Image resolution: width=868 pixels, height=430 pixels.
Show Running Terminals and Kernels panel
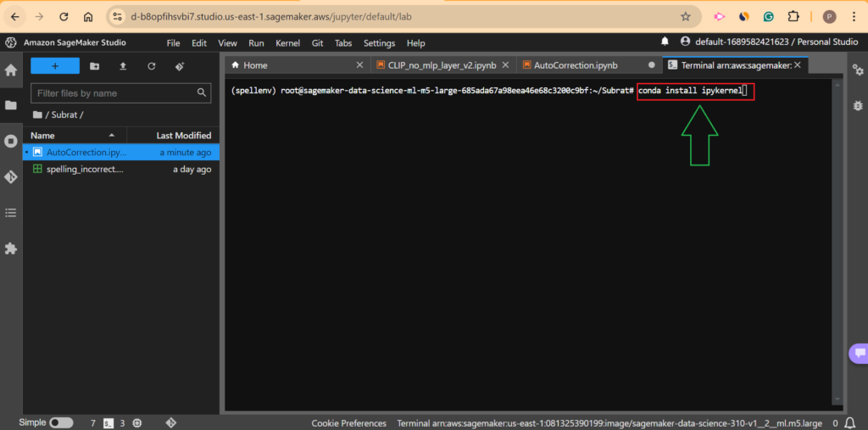coord(11,141)
